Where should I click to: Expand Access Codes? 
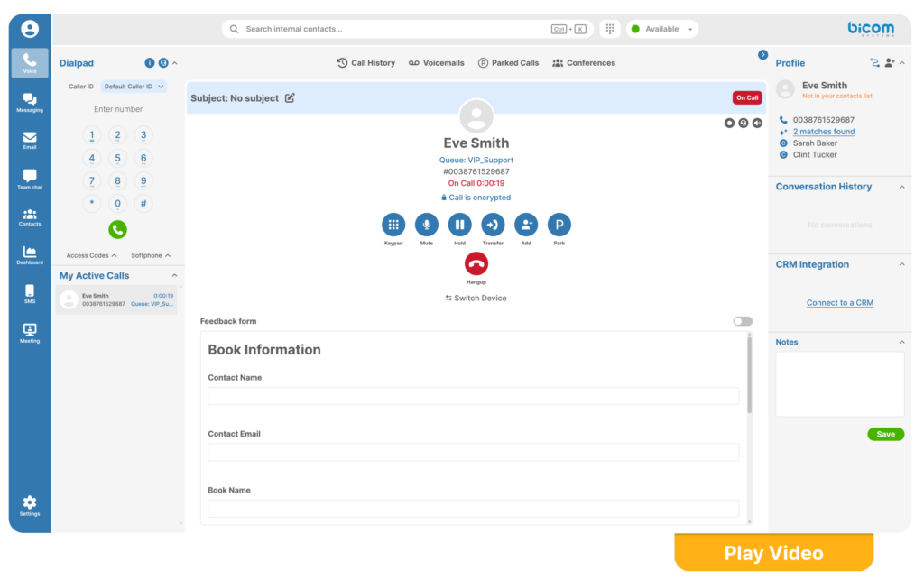(x=92, y=255)
